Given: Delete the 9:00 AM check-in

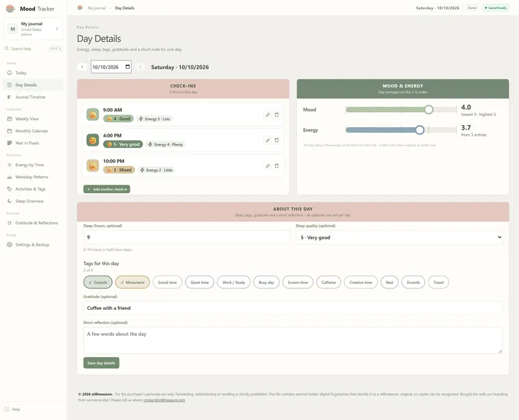Looking at the screenshot, I should tap(277, 115).
